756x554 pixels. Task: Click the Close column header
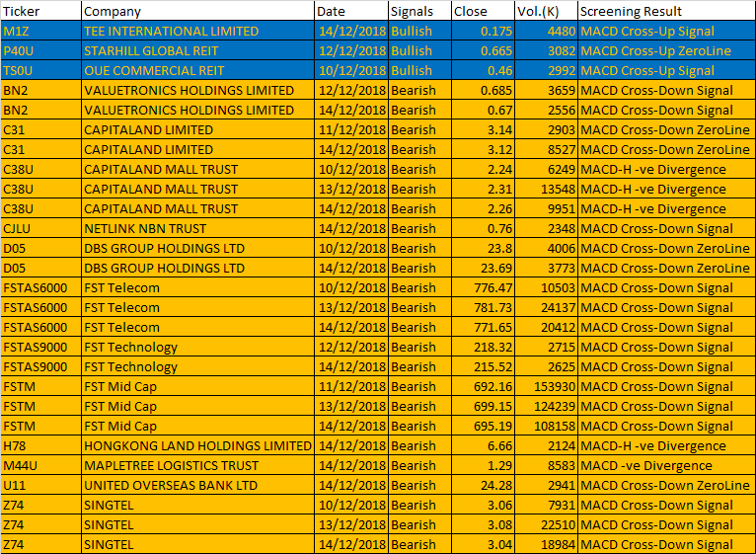pyautogui.click(x=483, y=11)
